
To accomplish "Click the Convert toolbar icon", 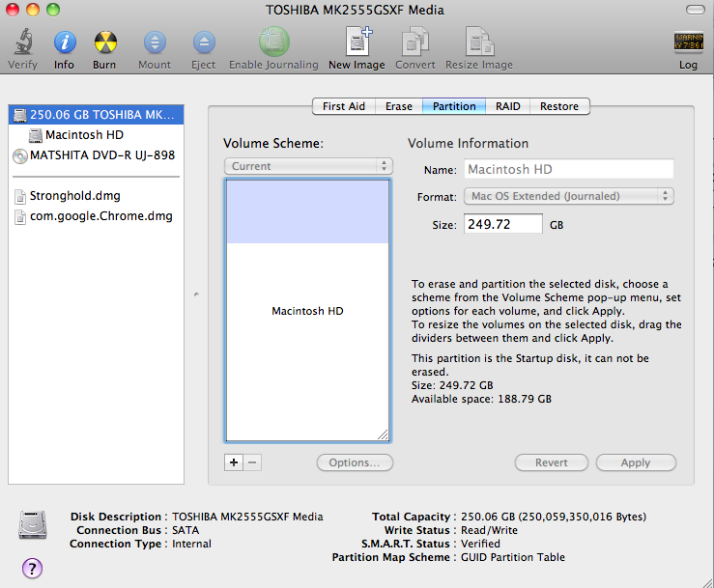I will 414,42.
